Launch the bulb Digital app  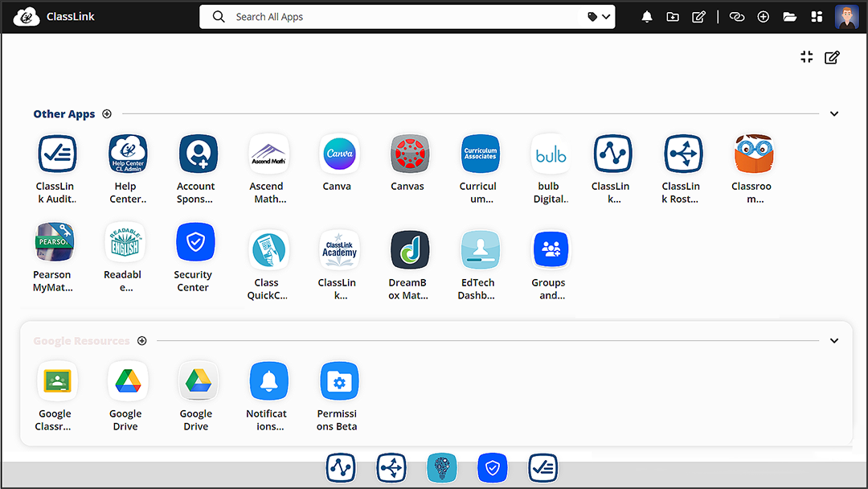point(550,153)
